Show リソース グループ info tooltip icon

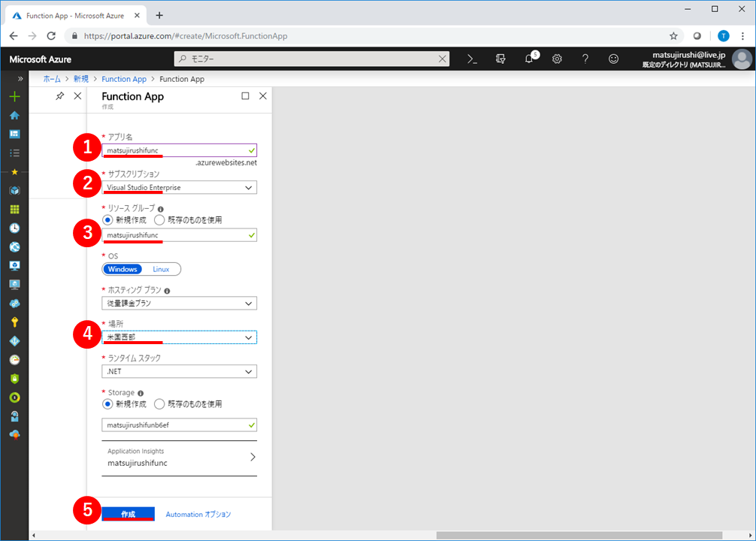point(161,210)
